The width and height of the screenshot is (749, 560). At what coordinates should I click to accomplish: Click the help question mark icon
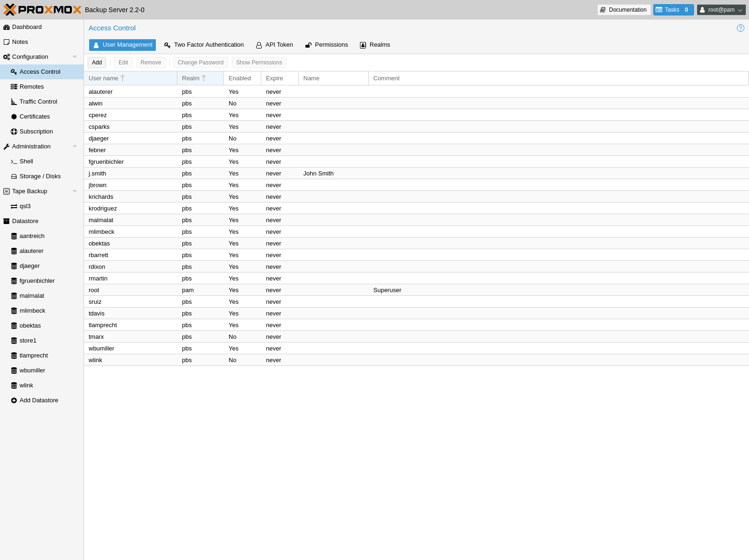tap(740, 28)
